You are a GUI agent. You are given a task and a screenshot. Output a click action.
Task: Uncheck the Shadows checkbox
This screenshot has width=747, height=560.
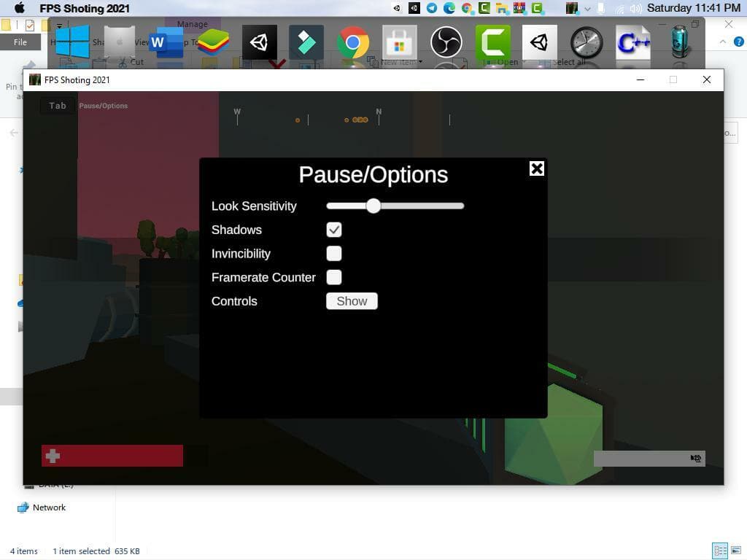(x=334, y=230)
